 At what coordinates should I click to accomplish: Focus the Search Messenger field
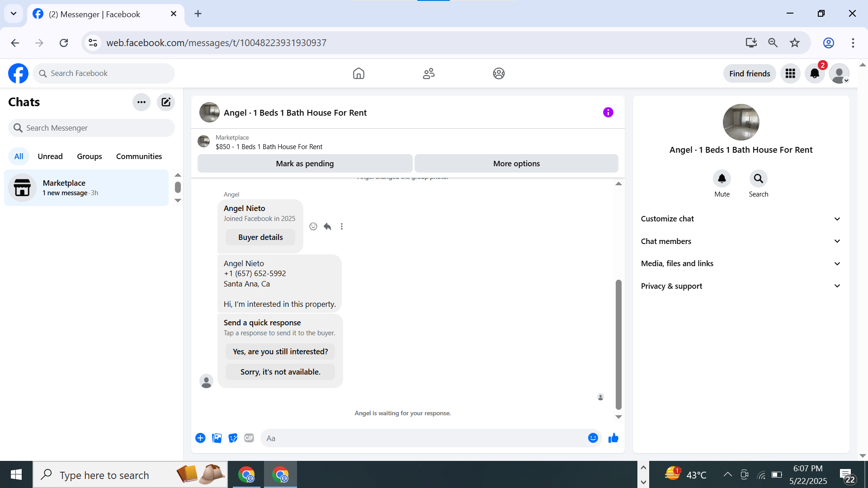coord(91,128)
